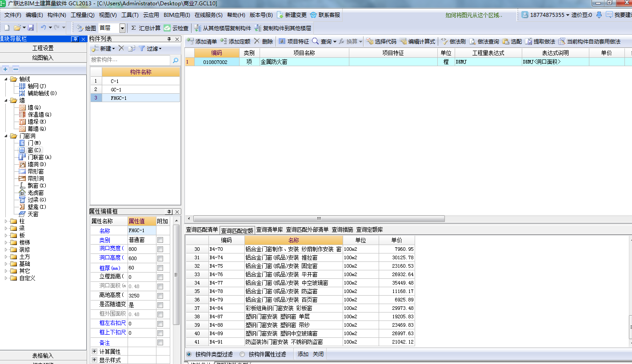Screen dimensions: 632x364
Task: Open 做法查询 method query
Action: tap(484, 41)
